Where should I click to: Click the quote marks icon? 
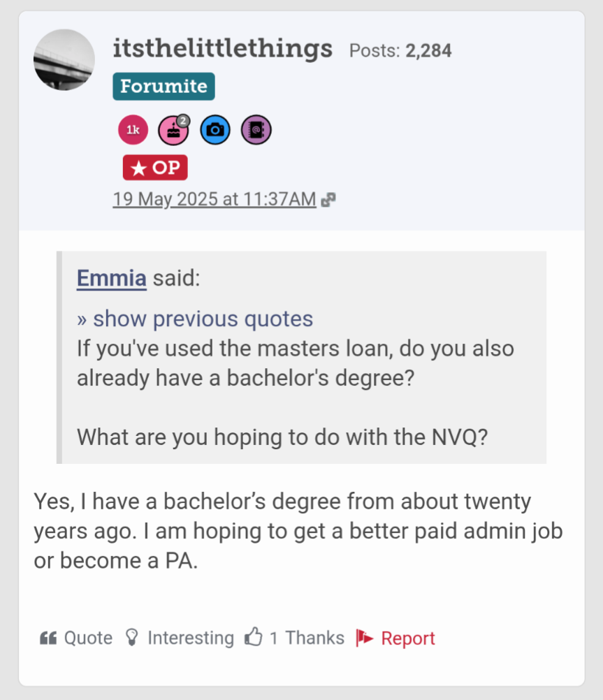point(48,638)
